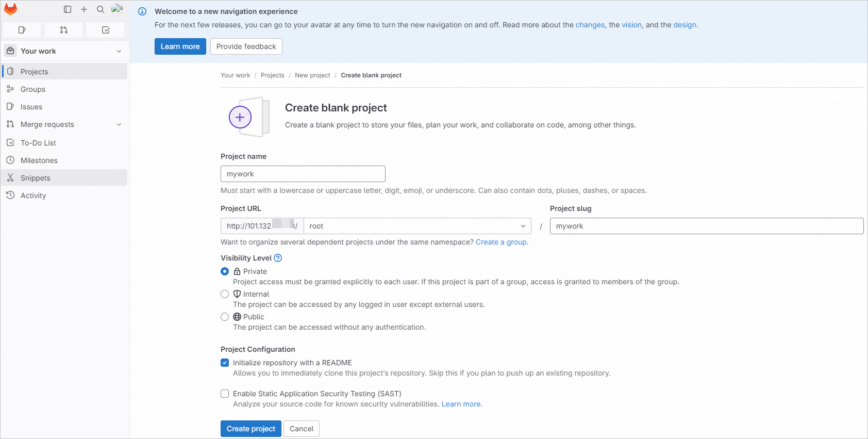
Task: Select the Internal visibility radio button
Action: (x=225, y=294)
